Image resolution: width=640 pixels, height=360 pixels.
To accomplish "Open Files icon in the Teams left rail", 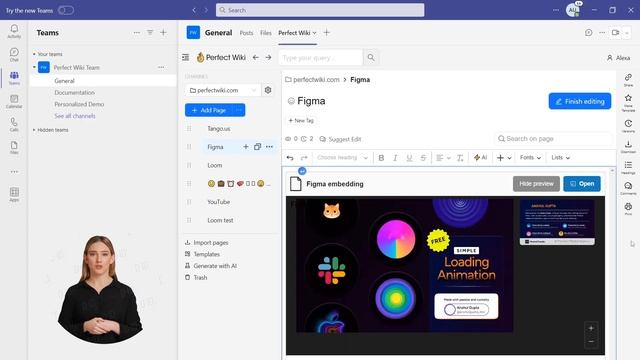I will (14, 148).
